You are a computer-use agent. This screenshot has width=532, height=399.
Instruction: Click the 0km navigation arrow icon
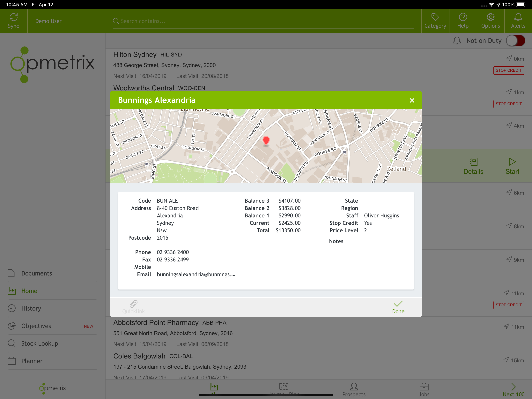509,58
